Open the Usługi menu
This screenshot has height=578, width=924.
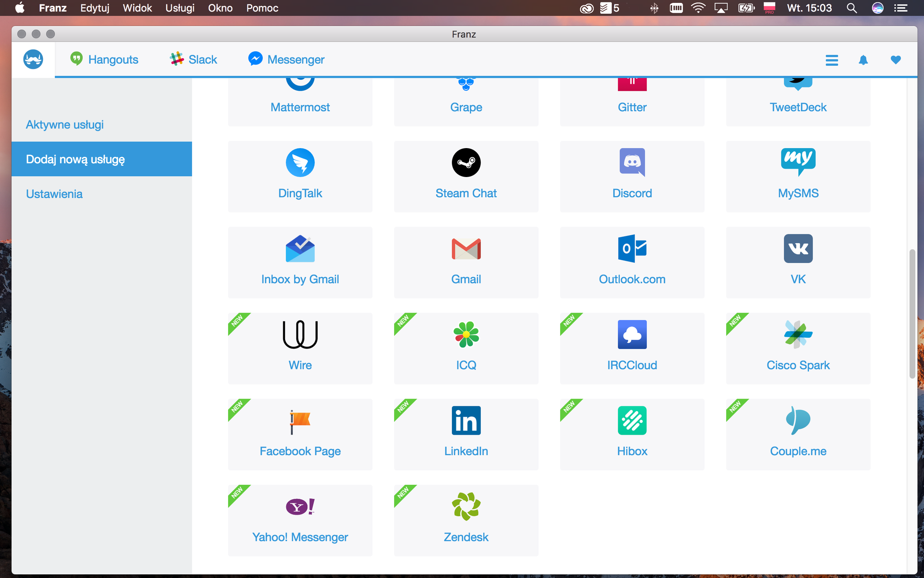pos(180,8)
